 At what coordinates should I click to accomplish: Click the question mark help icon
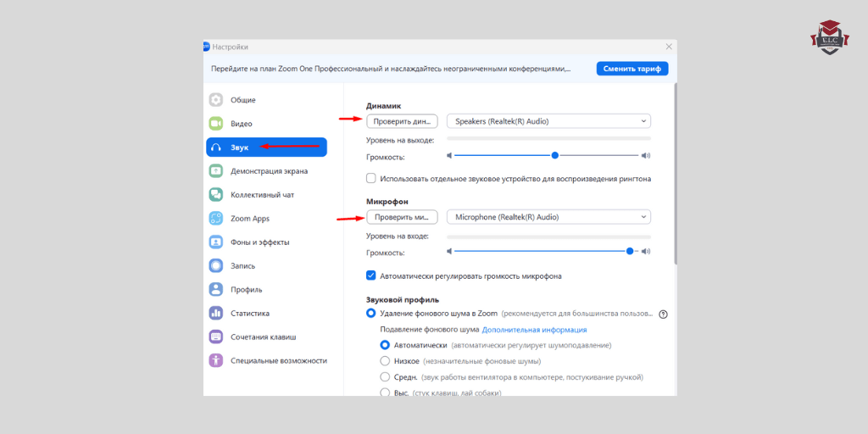[663, 314]
